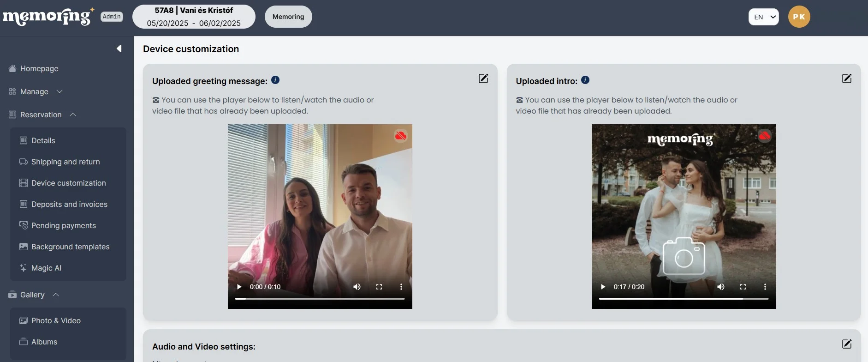Toggle fullscreen on greeting video
The width and height of the screenshot is (868, 362).
click(379, 287)
